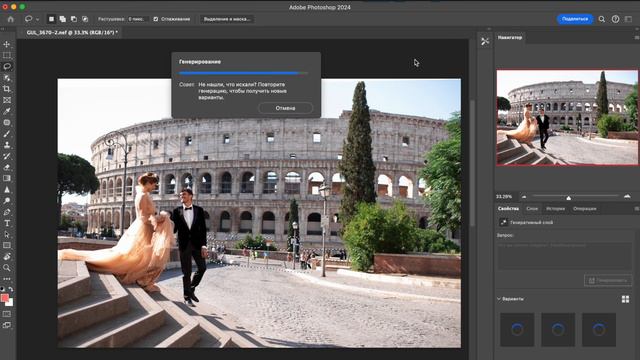This screenshot has width=640, height=360.
Task: Select the Lasso tool in the toolbar
Action: tap(7, 66)
